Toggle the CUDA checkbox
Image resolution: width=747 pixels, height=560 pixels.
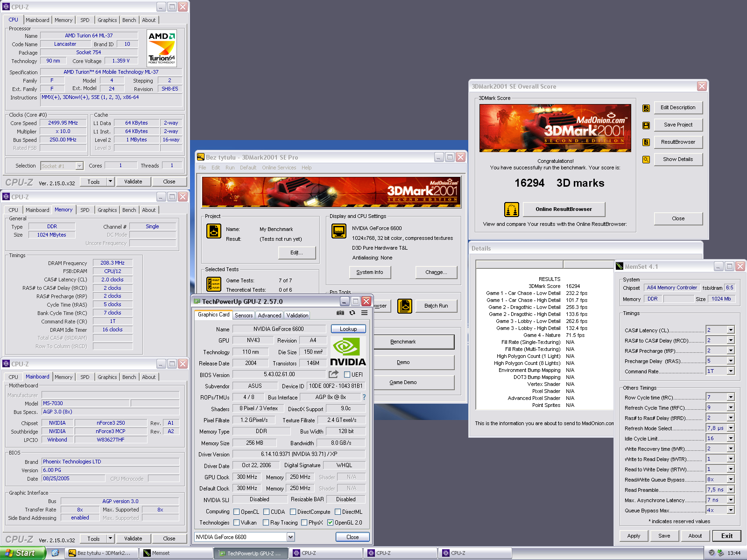pos(267,512)
